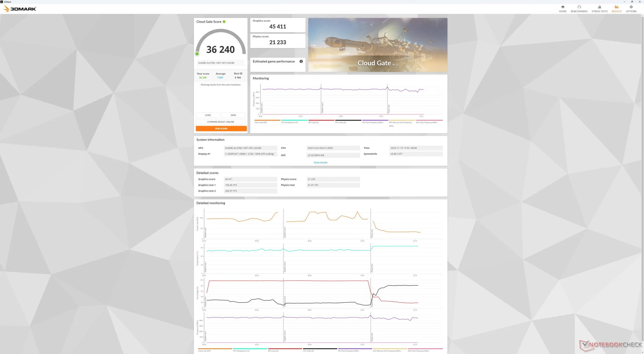Click Compare Result Online button
644x354 pixels.
220,122
